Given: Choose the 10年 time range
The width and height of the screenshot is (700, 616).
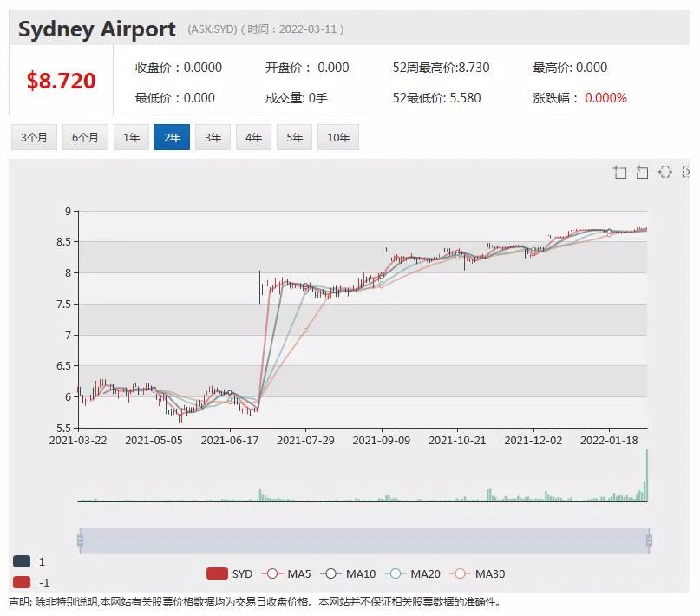Looking at the screenshot, I should point(338,137).
